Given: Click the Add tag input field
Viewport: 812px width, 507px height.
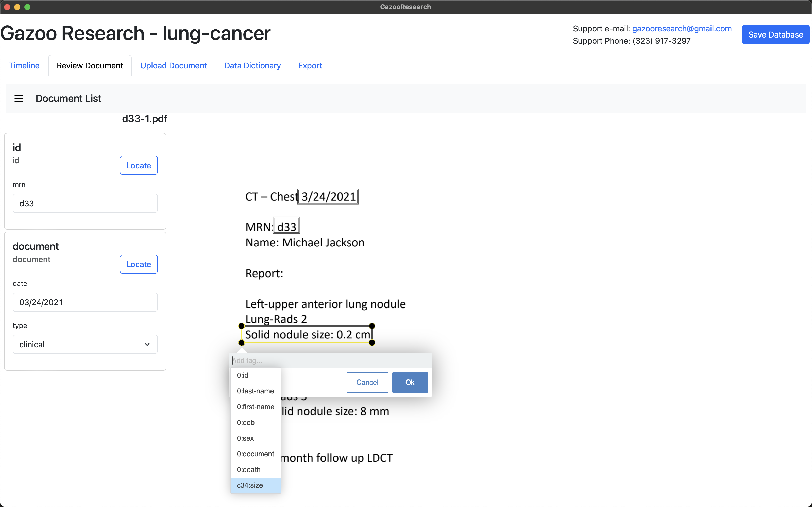Looking at the screenshot, I should coord(330,360).
